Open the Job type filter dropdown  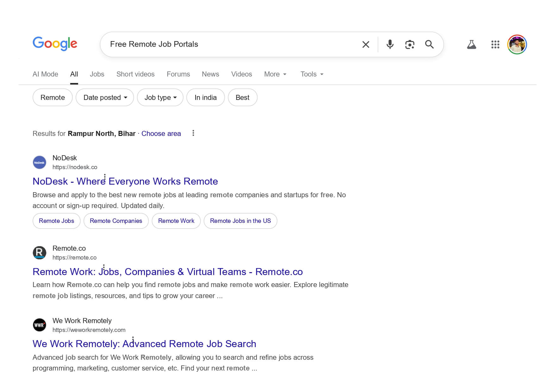pos(160,97)
